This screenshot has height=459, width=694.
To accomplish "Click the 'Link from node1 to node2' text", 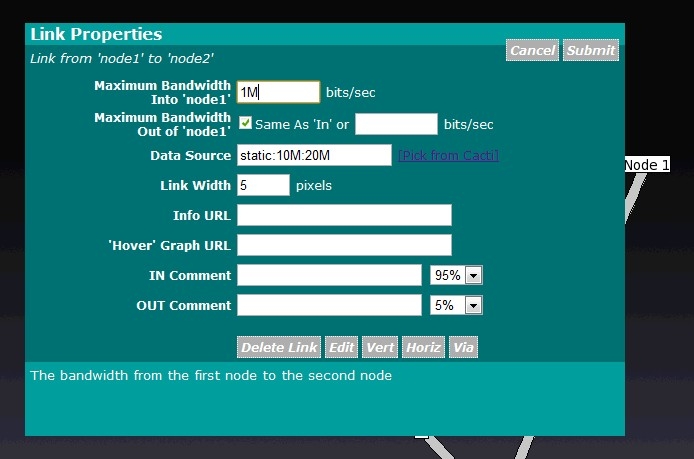I will coord(122,58).
